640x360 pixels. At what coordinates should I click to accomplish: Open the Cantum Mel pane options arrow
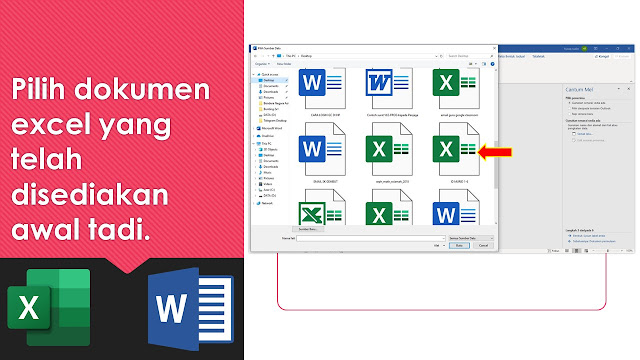pyautogui.click(x=619, y=89)
